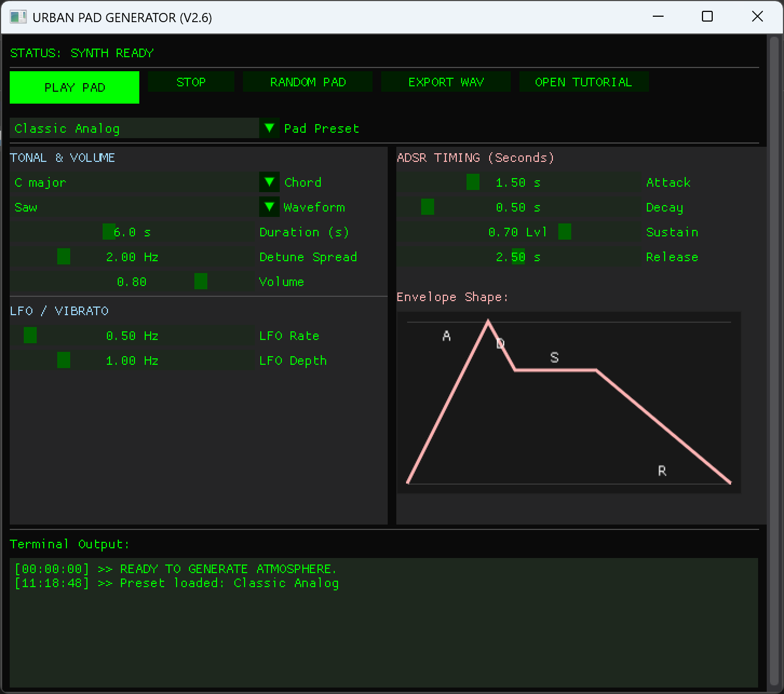The height and width of the screenshot is (694, 784).
Task: Click the Sustain level slider handle
Action: coord(565,232)
